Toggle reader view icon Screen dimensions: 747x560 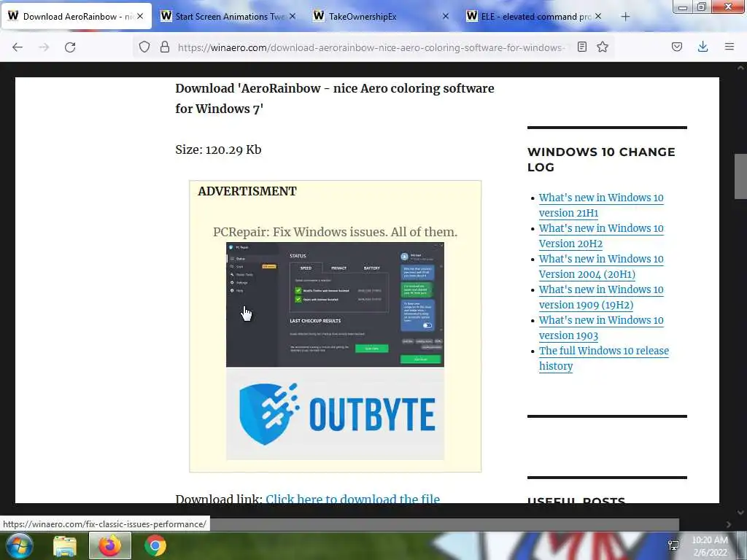[581, 47]
